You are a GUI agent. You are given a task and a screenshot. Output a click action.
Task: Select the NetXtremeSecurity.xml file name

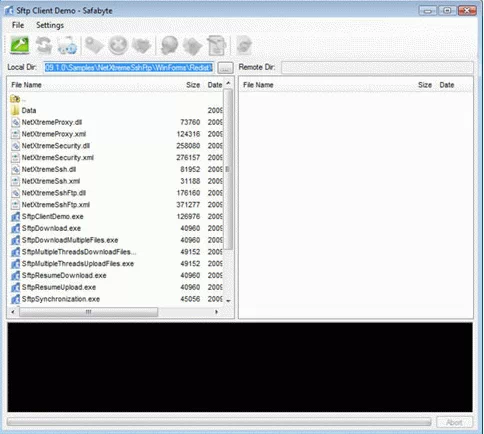point(58,158)
